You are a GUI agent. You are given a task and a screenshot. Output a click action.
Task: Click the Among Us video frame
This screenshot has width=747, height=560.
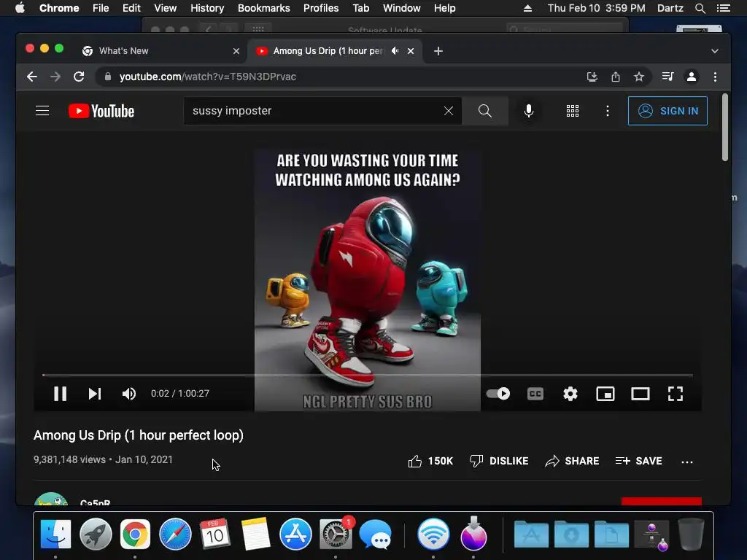[368, 279]
